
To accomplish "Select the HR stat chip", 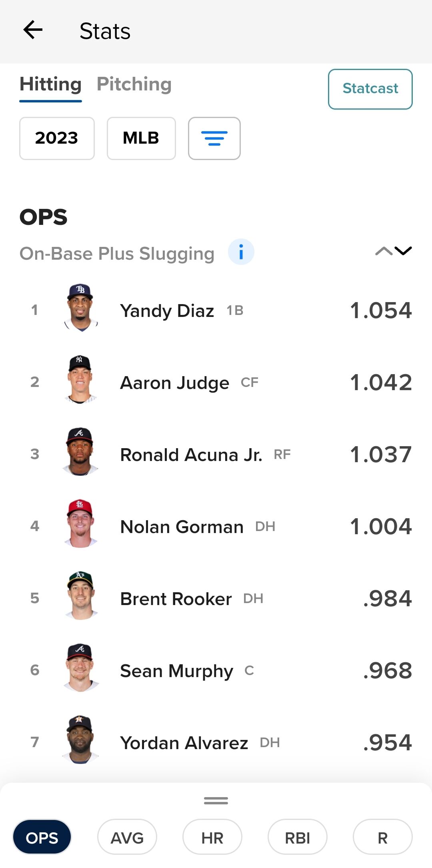I will 212,837.
